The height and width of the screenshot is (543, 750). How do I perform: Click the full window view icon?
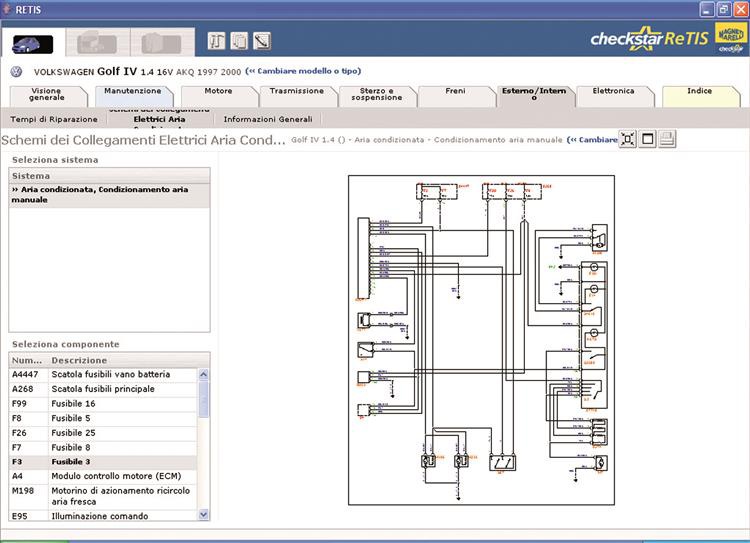(x=648, y=139)
